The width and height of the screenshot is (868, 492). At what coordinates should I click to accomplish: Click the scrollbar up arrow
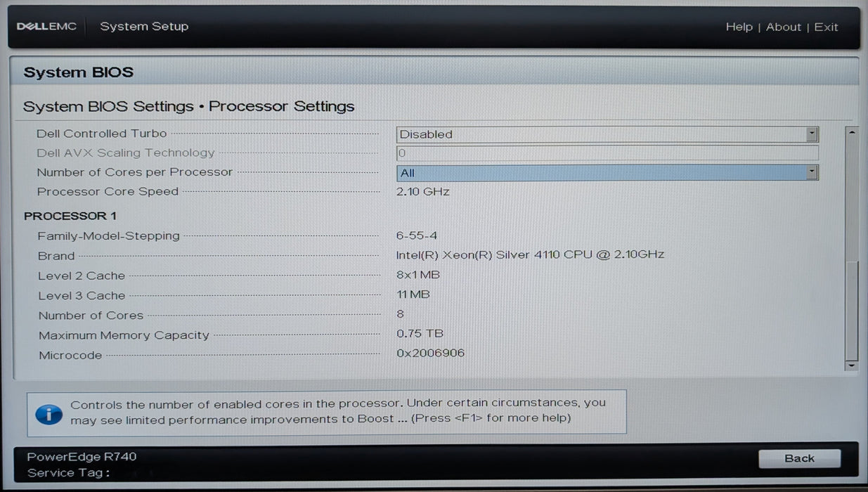(x=852, y=132)
